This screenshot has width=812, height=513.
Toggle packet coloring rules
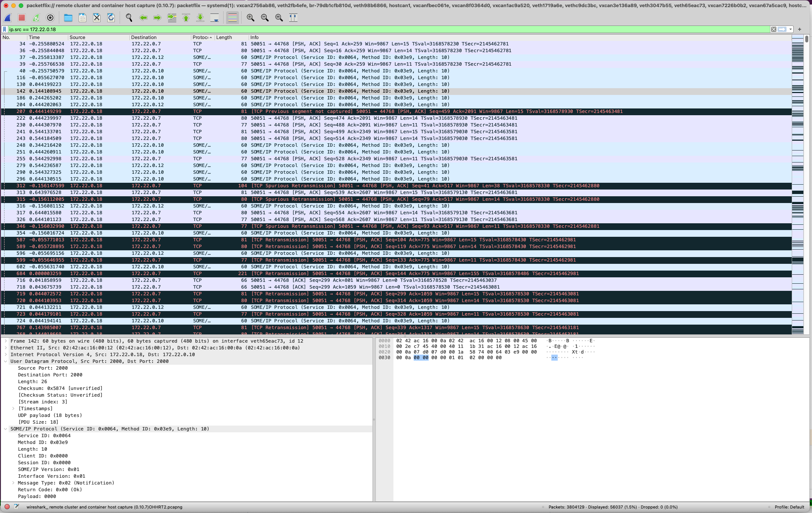click(x=233, y=18)
